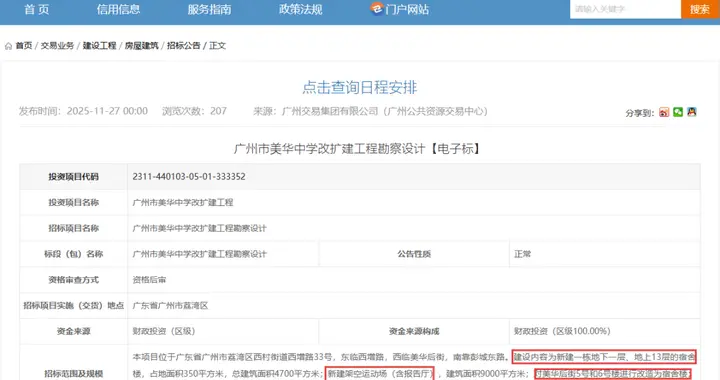This screenshot has width=720, height=380.
Task: Share to QQ icon
Action: coord(692,112)
